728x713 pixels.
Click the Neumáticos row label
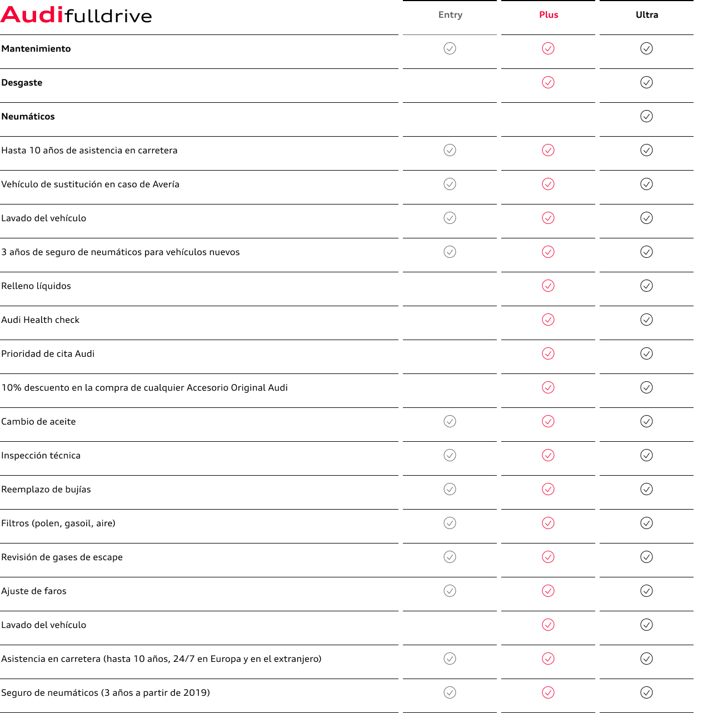[28, 117]
